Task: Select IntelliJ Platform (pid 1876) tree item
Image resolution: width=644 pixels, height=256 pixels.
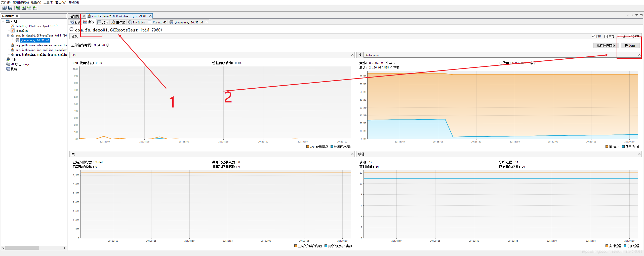Action: click(x=36, y=26)
